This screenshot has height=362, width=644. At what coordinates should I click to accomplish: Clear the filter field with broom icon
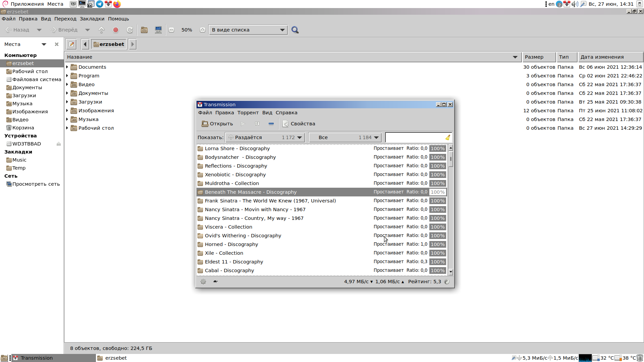pos(447,137)
